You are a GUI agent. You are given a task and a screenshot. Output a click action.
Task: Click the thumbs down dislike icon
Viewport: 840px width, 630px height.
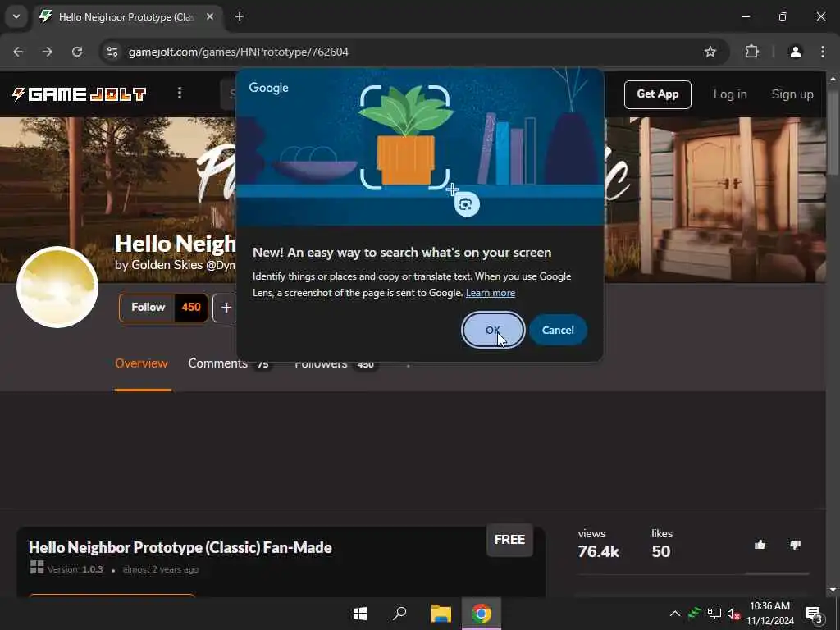[x=795, y=545]
